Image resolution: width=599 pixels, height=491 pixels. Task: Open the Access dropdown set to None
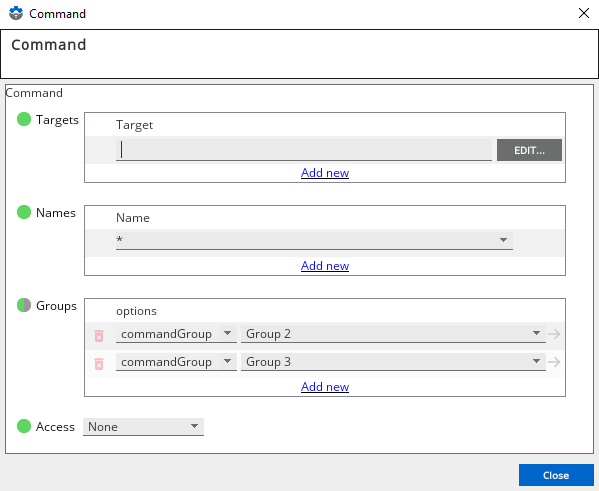(143, 426)
